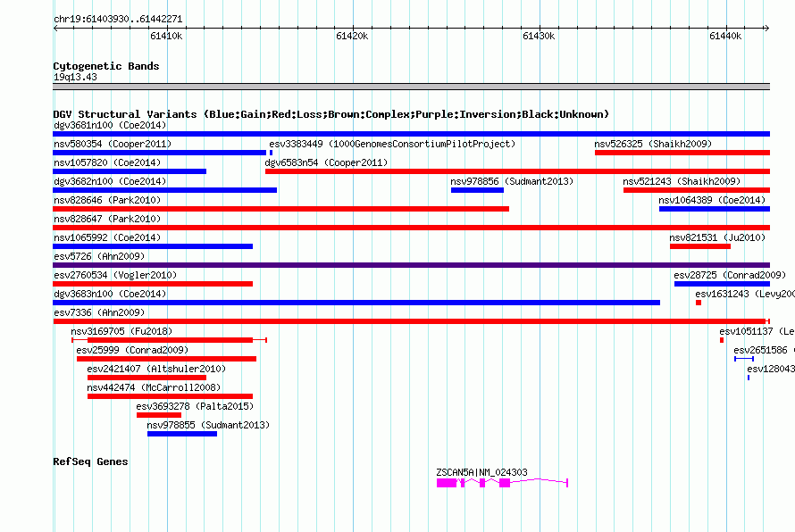Click the esv7336 (Ahn2009) red bar
Viewport: 795px width, 532px height.
coord(409,321)
